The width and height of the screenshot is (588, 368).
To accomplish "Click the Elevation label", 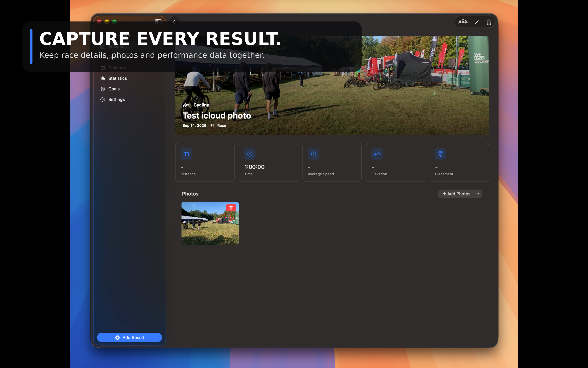I will (x=379, y=174).
